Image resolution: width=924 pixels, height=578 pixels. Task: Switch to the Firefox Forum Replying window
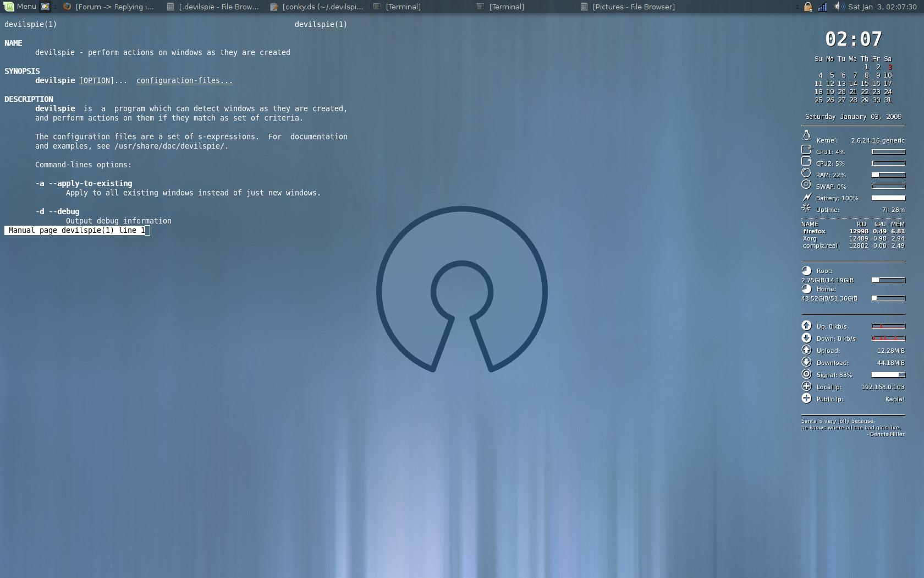click(109, 7)
